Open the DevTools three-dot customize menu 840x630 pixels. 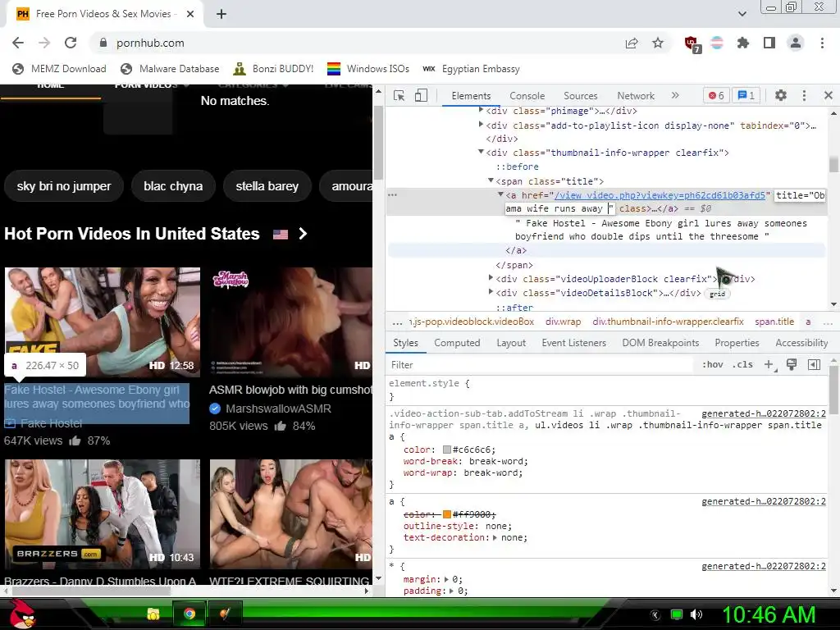click(x=804, y=95)
